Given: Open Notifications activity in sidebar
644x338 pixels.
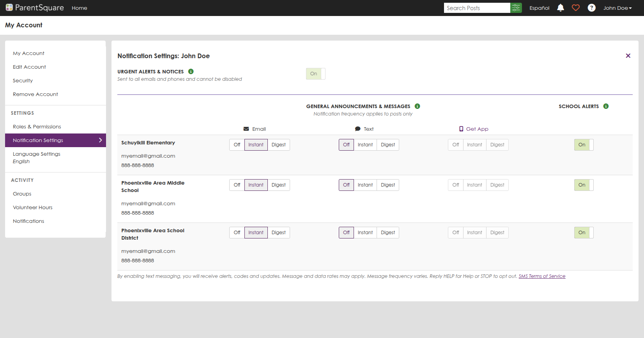Looking at the screenshot, I should pyautogui.click(x=28, y=221).
